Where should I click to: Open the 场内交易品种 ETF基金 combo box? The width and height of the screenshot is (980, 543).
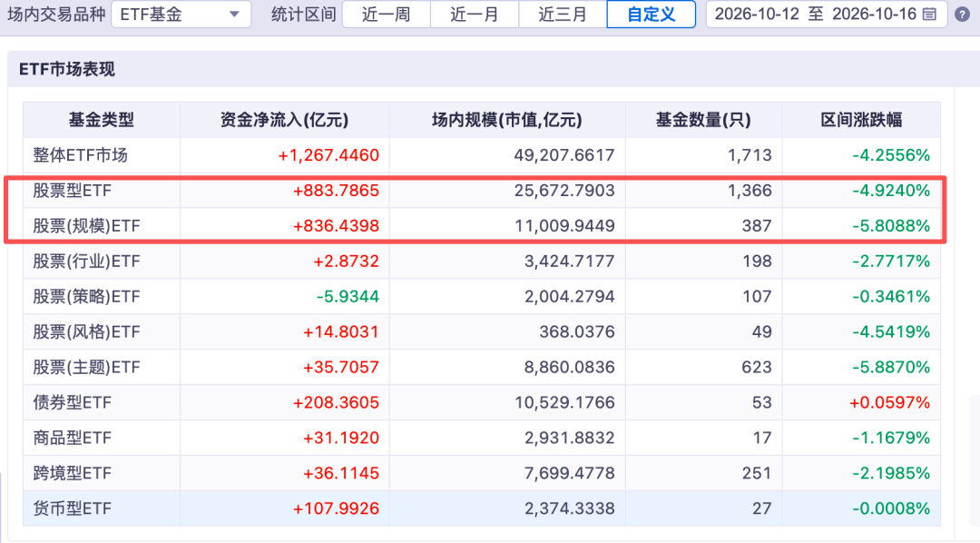(x=181, y=14)
